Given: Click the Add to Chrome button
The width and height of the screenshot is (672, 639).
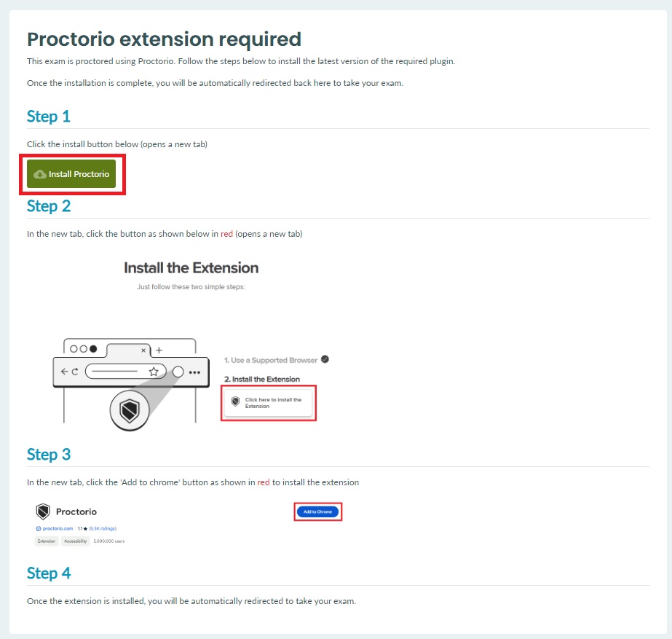Looking at the screenshot, I should pos(317,511).
